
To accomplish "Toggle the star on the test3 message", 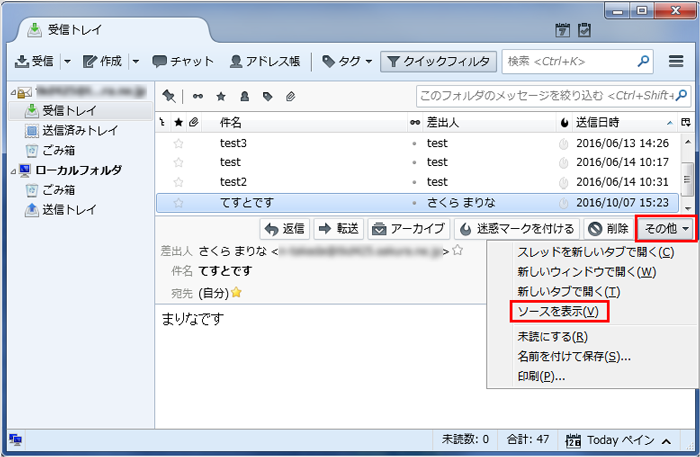I will pyautogui.click(x=179, y=143).
